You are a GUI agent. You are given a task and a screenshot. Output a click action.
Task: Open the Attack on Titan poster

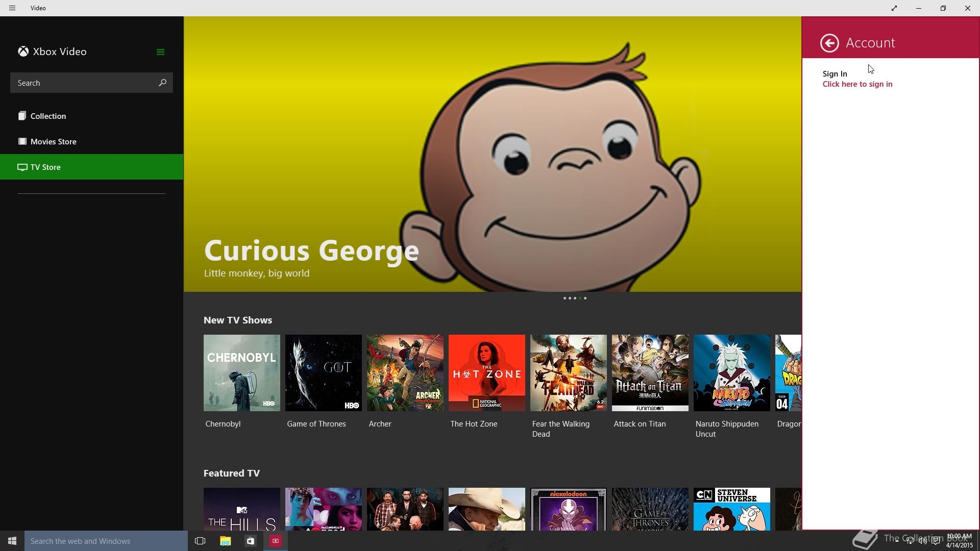point(650,373)
